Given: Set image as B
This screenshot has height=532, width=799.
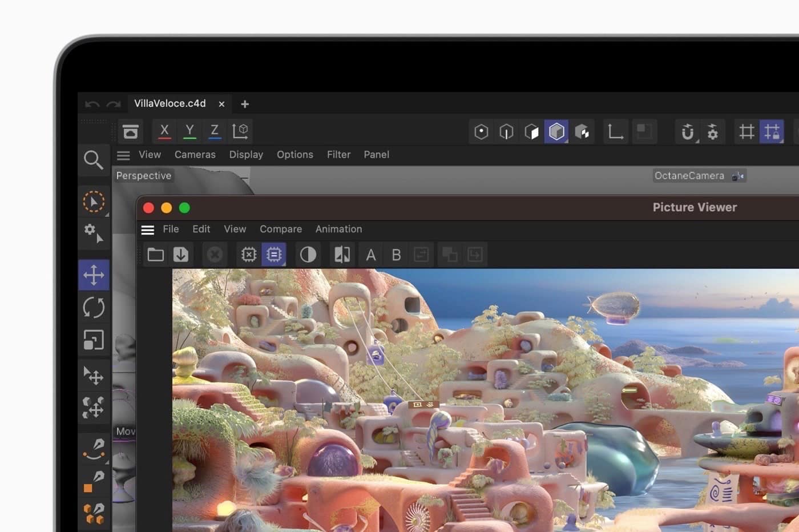Looking at the screenshot, I should (396, 255).
